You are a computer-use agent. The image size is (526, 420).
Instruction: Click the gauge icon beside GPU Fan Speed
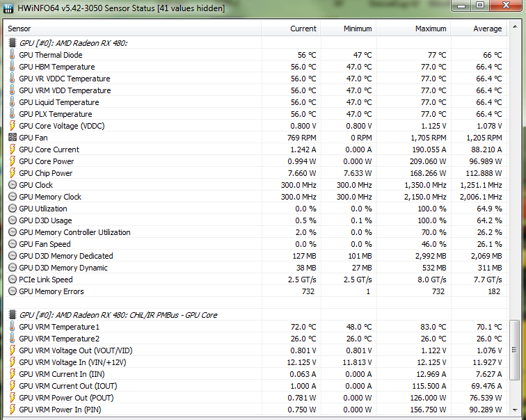coord(13,243)
